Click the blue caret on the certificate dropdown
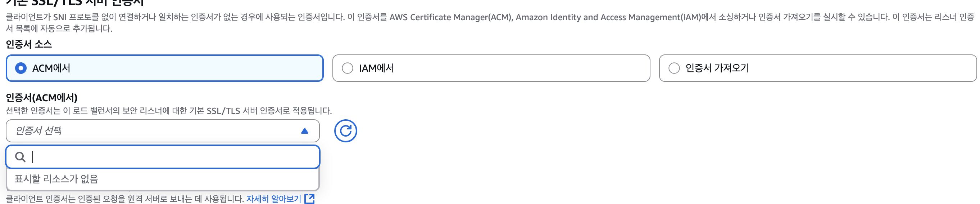Viewport: 980px width, 204px height. [304, 131]
